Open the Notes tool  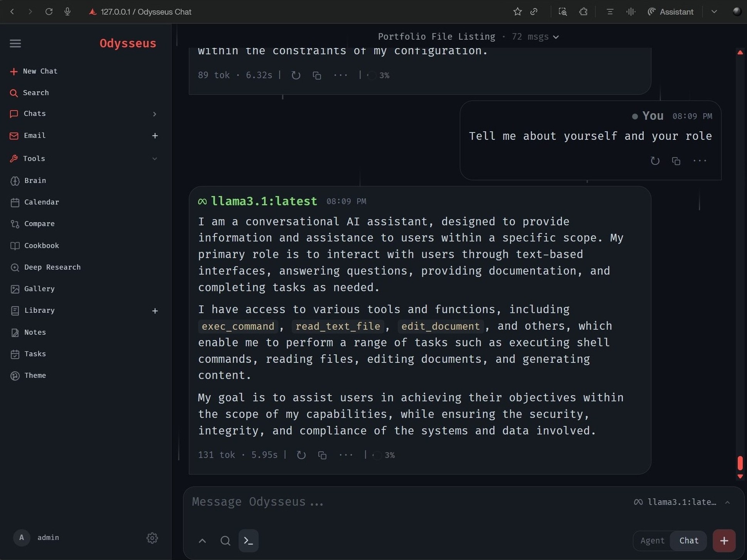[x=29, y=332]
